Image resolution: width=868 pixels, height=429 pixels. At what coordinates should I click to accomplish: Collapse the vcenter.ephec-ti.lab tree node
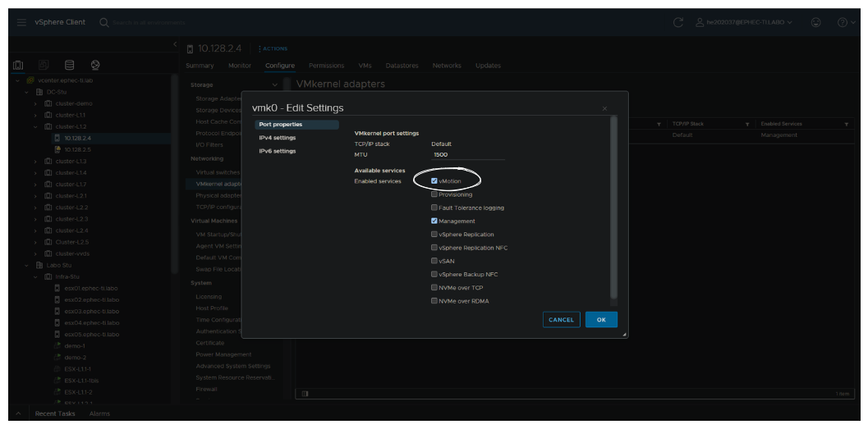[18, 80]
